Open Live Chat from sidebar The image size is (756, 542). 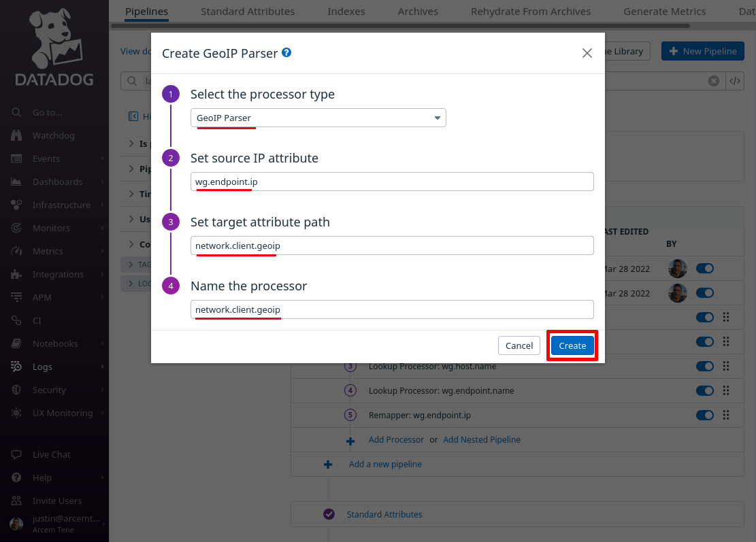point(51,454)
